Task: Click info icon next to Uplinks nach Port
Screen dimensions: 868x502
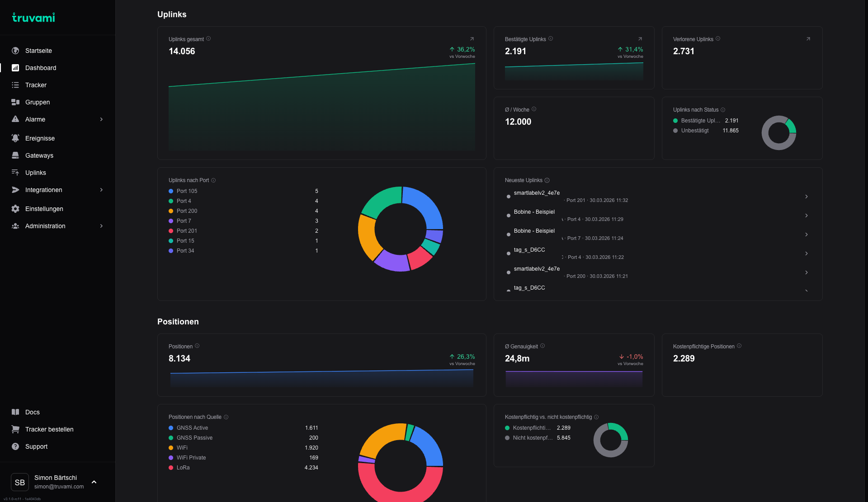Action: tap(213, 180)
